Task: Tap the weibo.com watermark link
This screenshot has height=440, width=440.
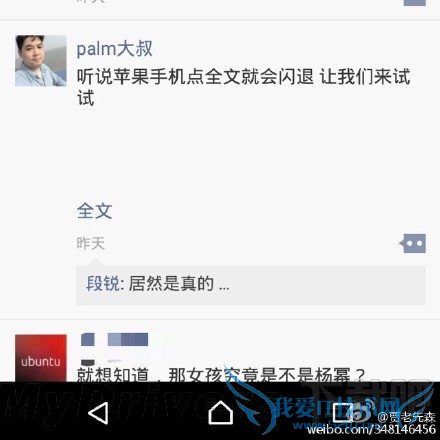Action: tap(371, 429)
